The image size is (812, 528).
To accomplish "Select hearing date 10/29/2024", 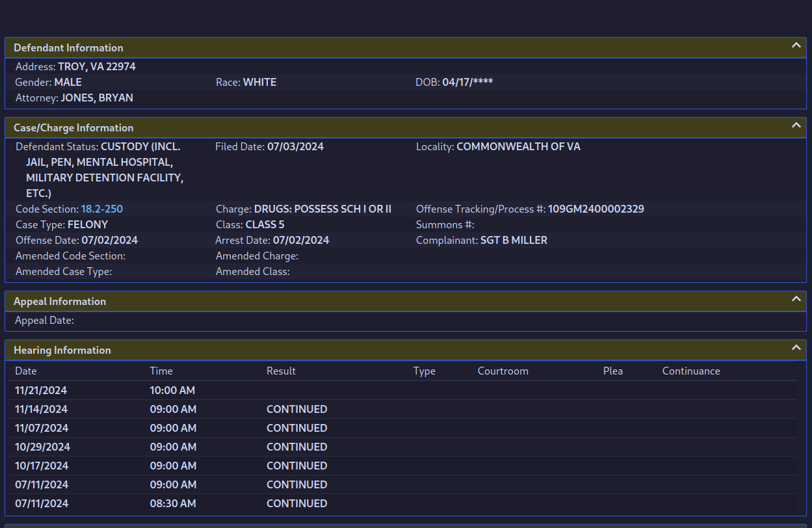I will pyautogui.click(x=42, y=447).
